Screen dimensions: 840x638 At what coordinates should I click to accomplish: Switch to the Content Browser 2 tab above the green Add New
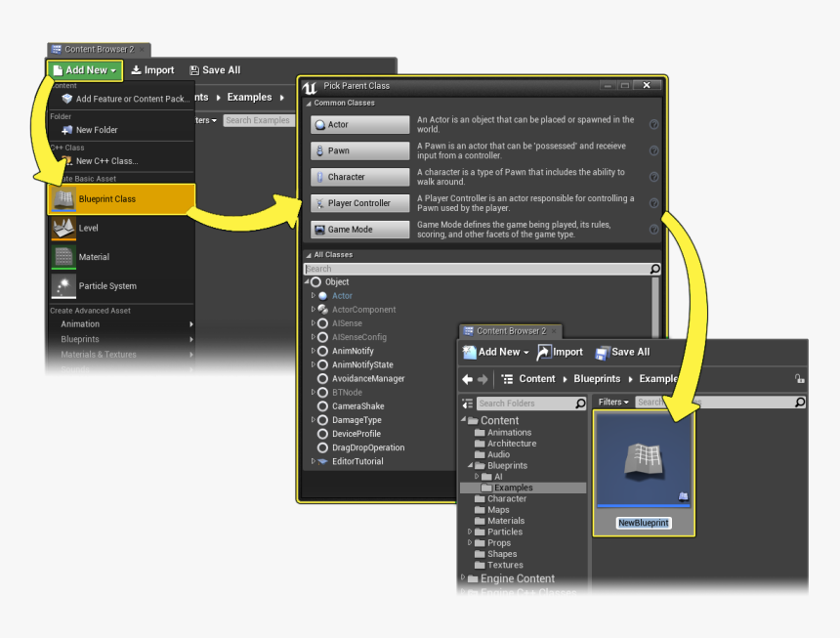coord(99,49)
